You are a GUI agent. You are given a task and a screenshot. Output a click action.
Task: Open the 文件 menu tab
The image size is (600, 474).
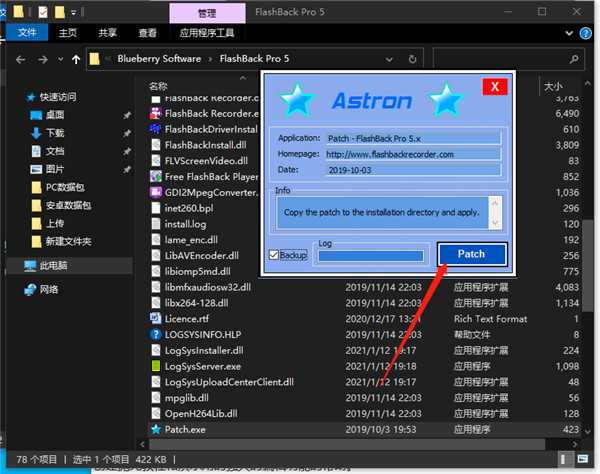coord(27,33)
